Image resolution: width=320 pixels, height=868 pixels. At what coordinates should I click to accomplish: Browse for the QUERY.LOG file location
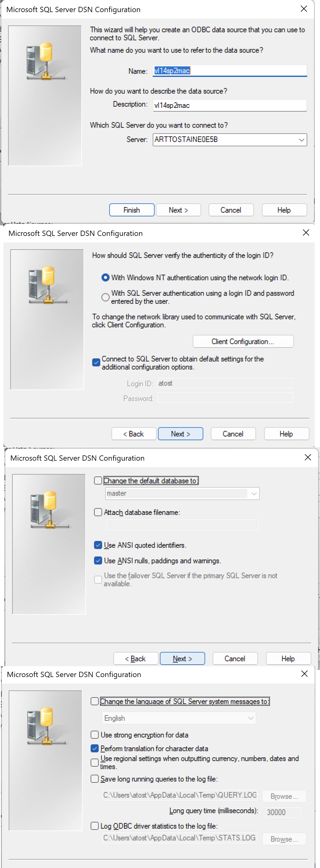(284, 796)
